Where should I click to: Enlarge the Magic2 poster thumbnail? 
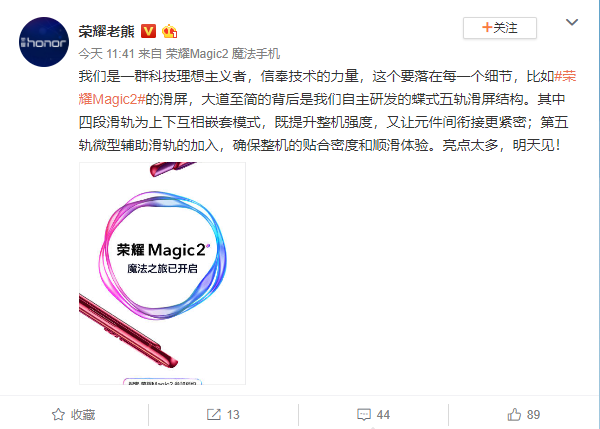(x=162, y=273)
